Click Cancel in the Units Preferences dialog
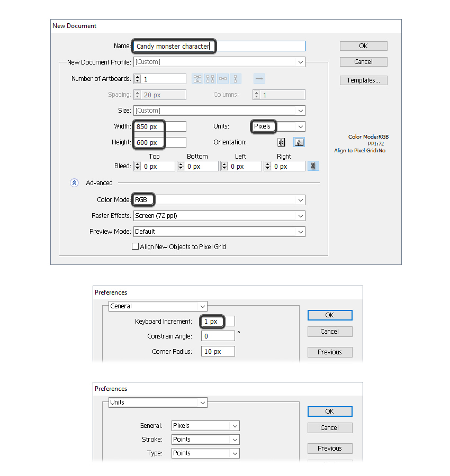The image size is (450, 476). [x=330, y=428]
